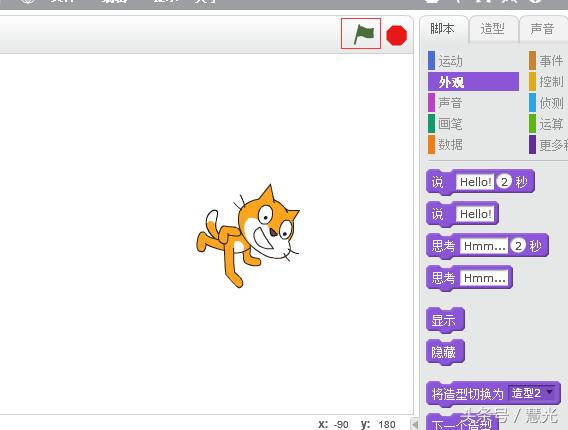Stop the project with red stop button

397,35
